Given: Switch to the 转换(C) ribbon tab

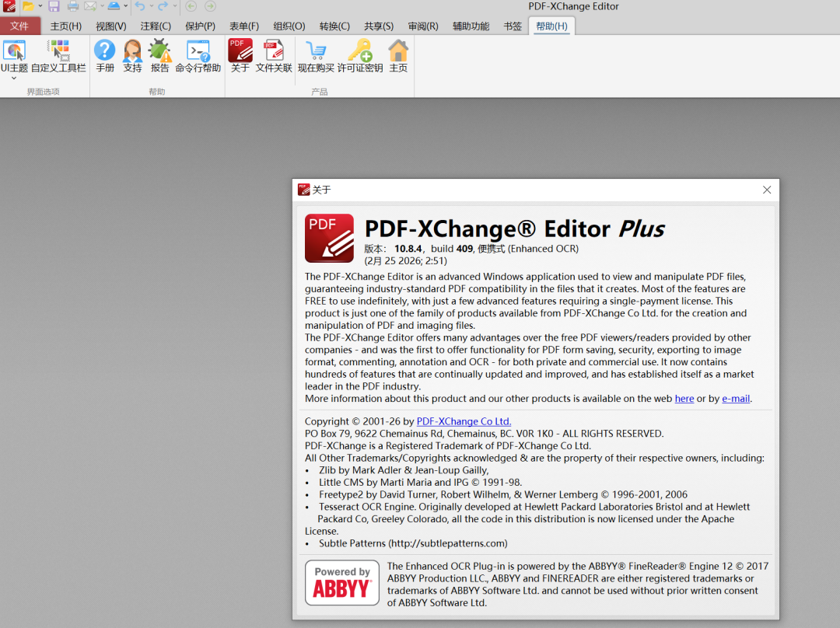Looking at the screenshot, I should (x=334, y=26).
